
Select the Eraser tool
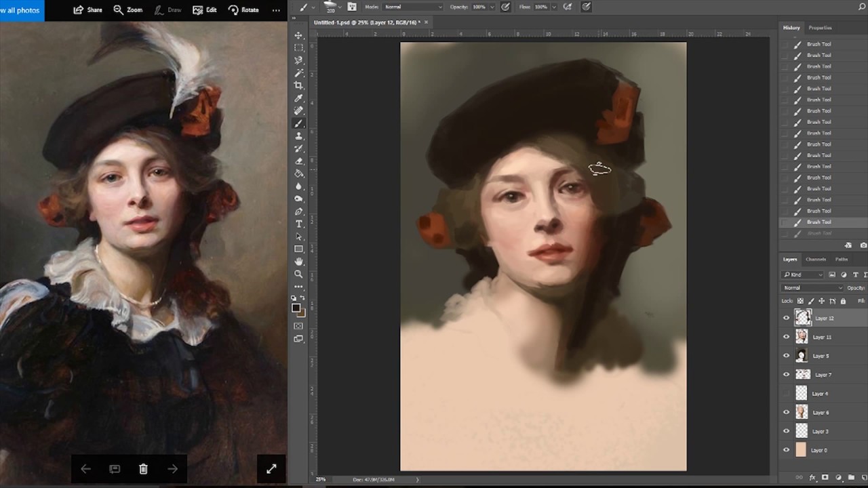coord(298,161)
